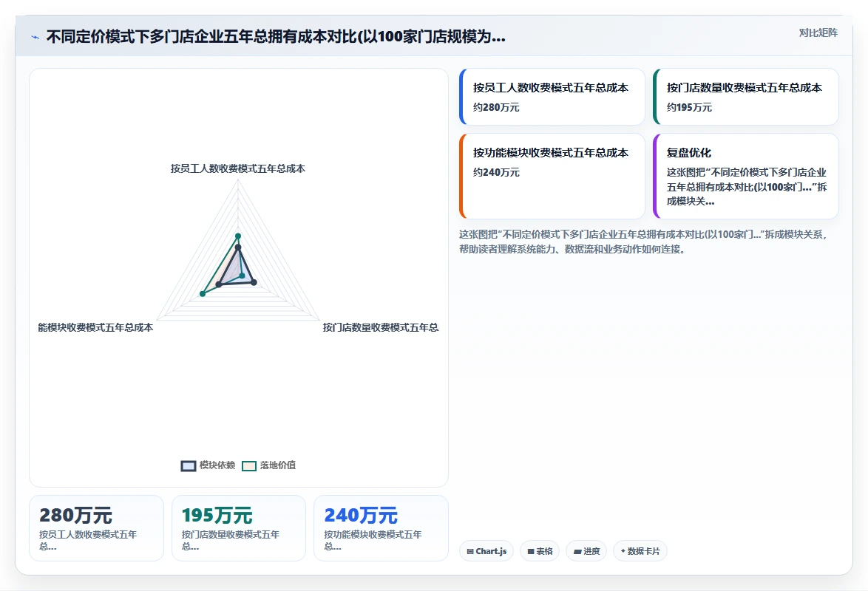This screenshot has height=591, width=868.
Task: Click the value 约240万元
Action: pos(496,173)
